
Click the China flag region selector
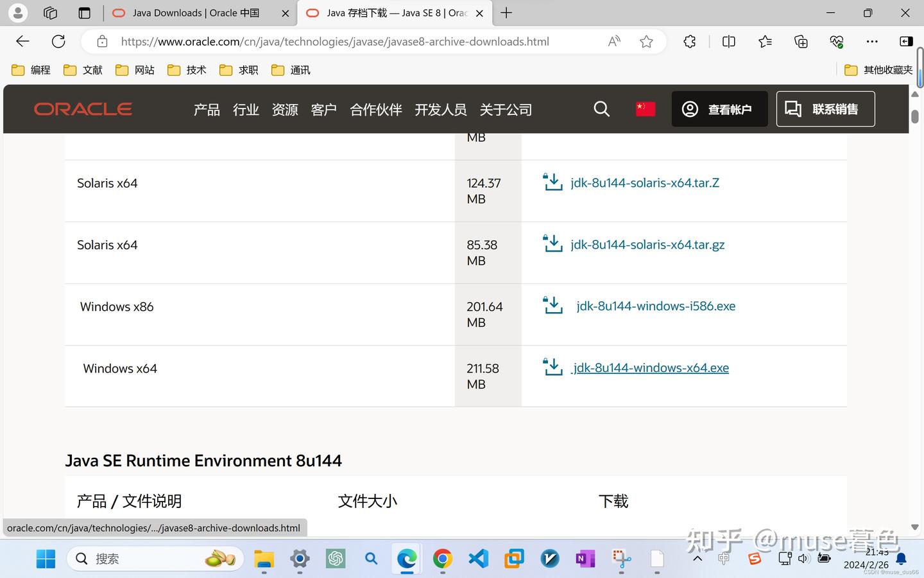click(645, 109)
